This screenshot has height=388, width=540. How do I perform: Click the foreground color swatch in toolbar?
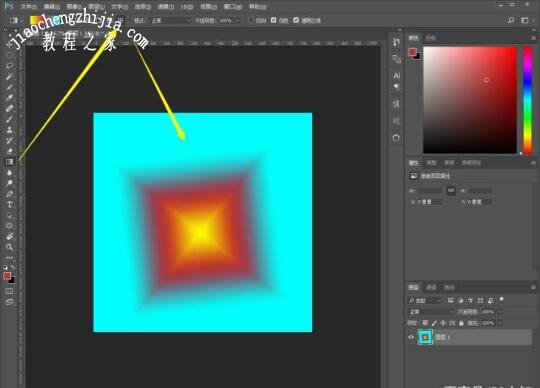[7, 276]
